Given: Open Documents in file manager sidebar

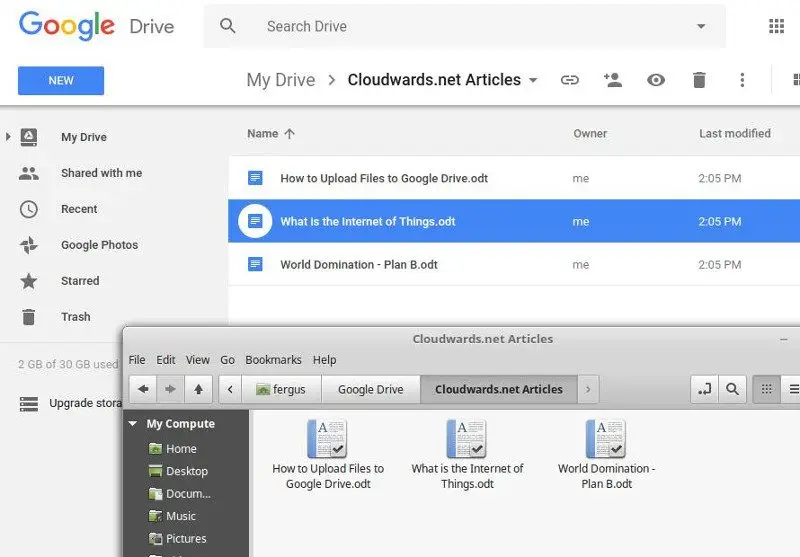Looking at the screenshot, I should 180,494.
